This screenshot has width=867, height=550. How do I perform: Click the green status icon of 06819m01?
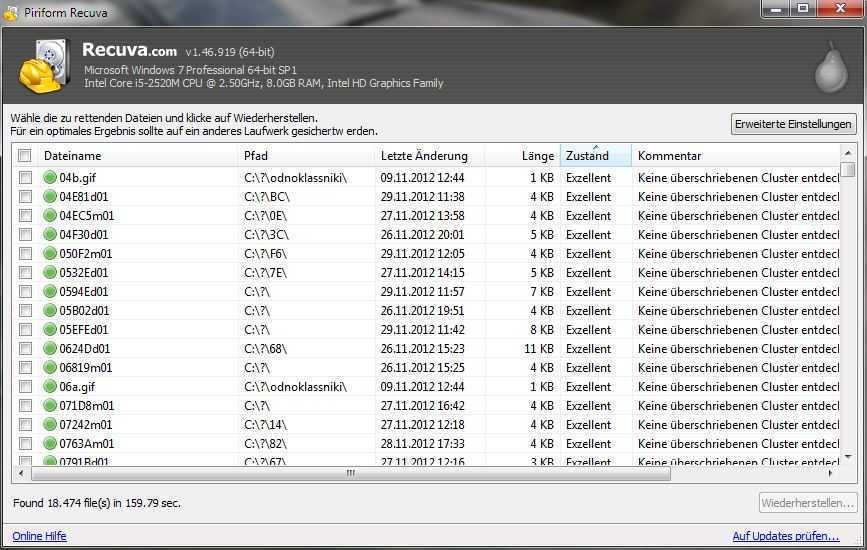[50, 367]
